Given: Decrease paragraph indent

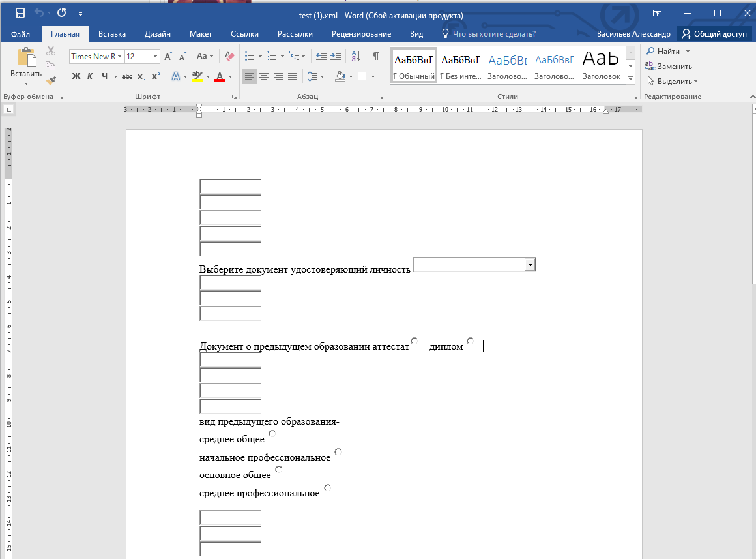Looking at the screenshot, I should pos(321,57).
